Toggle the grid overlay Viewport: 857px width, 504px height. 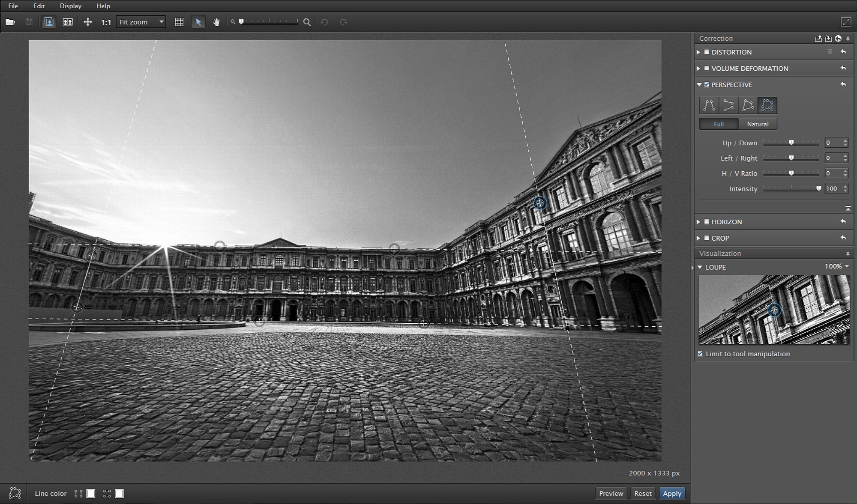click(179, 22)
